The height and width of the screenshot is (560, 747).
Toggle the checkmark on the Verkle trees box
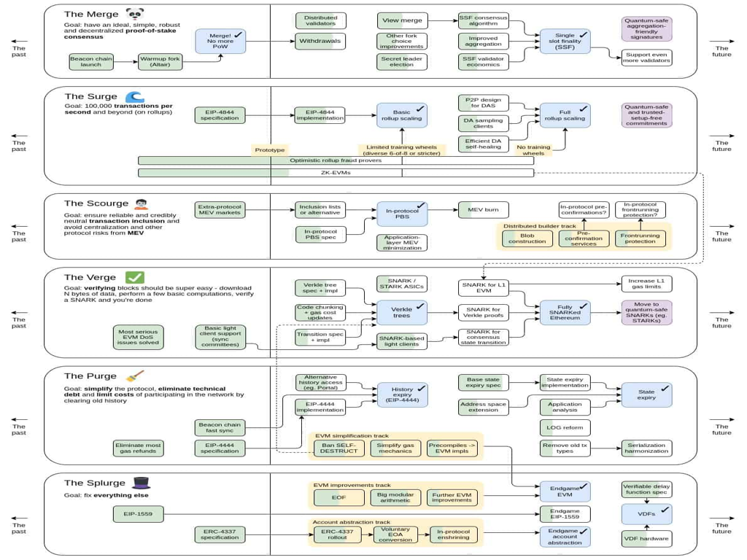click(x=420, y=305)
